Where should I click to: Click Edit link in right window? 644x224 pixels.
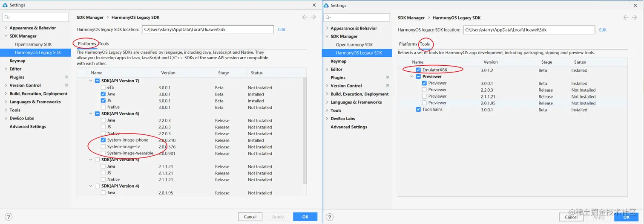point(603,30)
